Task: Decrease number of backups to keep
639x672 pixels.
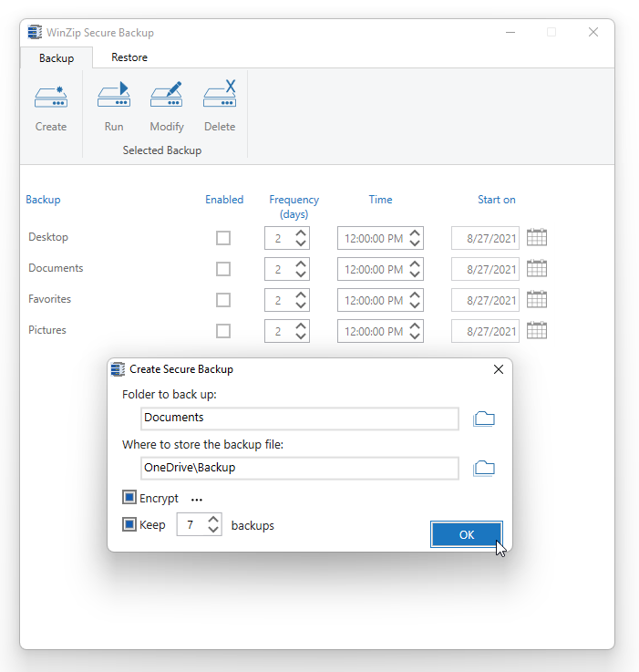Action: click(x=213, y=530)
